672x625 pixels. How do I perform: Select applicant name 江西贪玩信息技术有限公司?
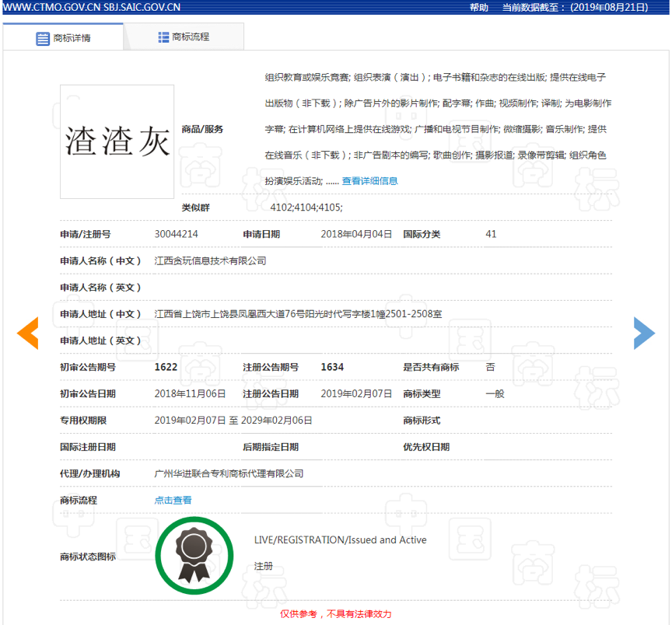210,260
